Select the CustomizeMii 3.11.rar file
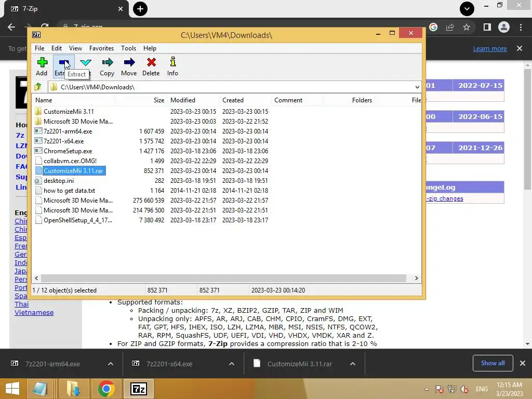 click(73, 170)
